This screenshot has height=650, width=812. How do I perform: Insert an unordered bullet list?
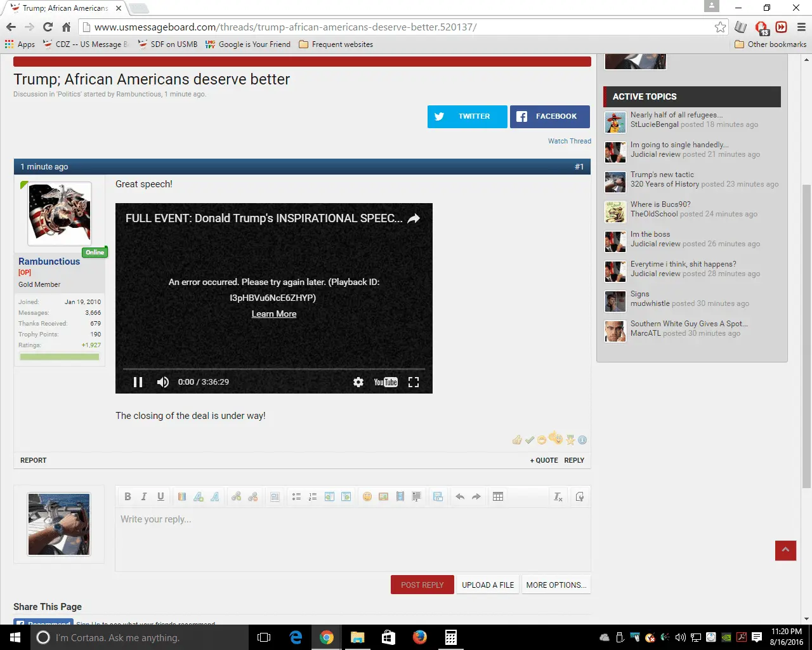[296, 496]
